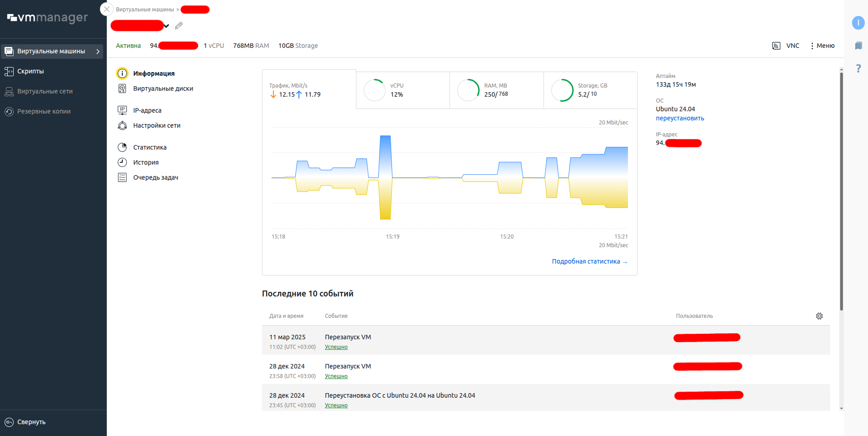Image resolution: width=868 pixels, height=436 pixels.
Task: Open the Статистика section
Action: pos(150,147)
